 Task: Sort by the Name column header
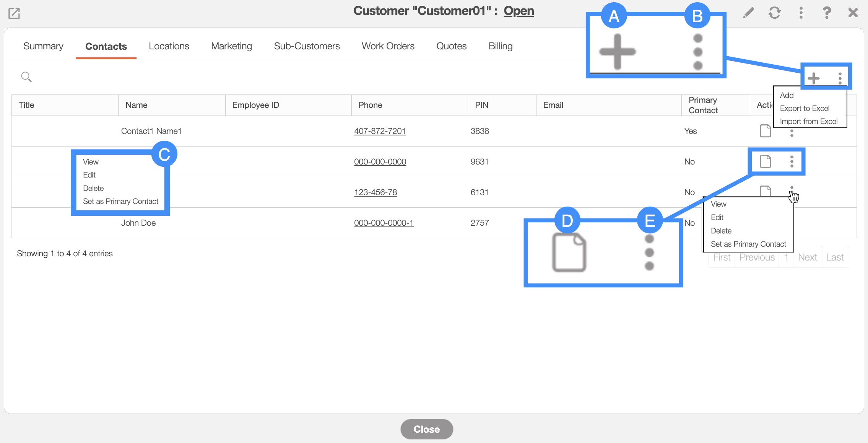137,105
